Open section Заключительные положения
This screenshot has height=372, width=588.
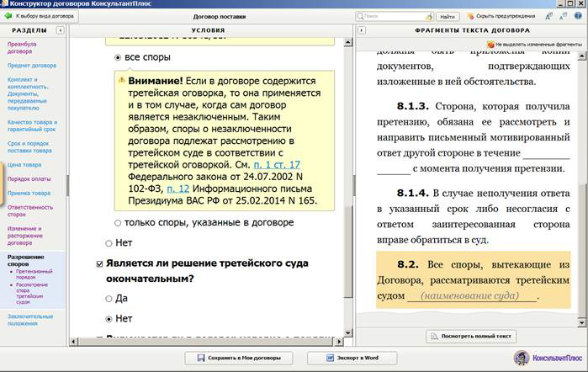click(x=30, y=320)
